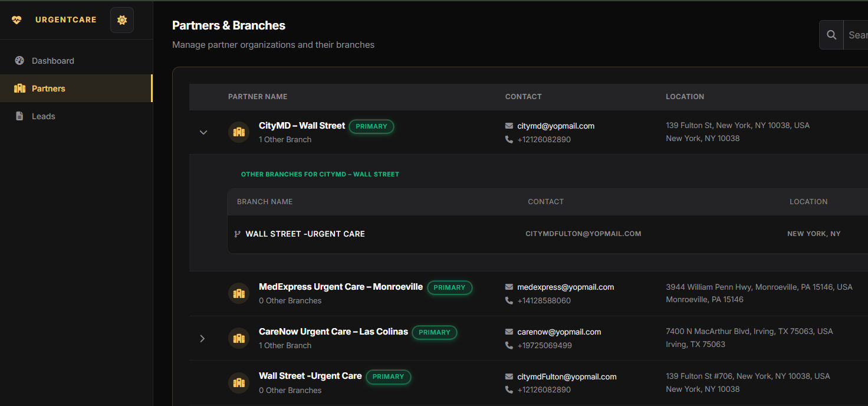Click the PRIMARY badge on CityMD – Wall Street
This screenshot has width=868, height=406.
pyautogui.click(x=371, y=126)
